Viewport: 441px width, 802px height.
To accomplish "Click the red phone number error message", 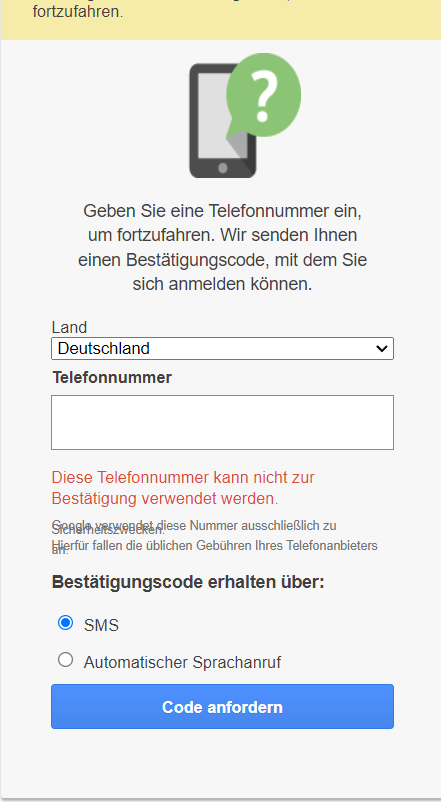I will tap(183, 487).
